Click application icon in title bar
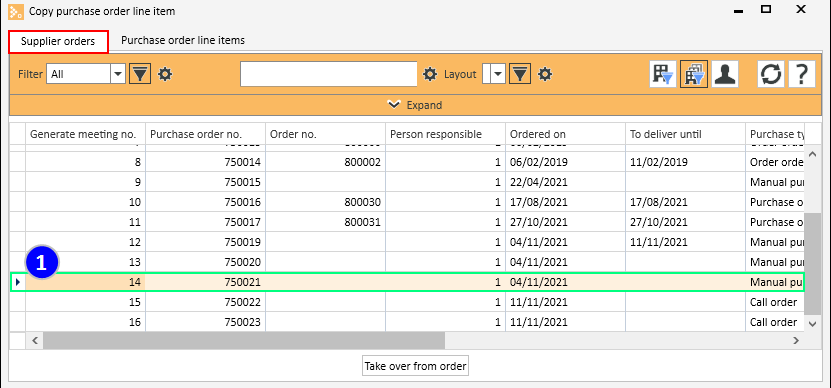Screen dimensions: 831x388 [16, 11]
